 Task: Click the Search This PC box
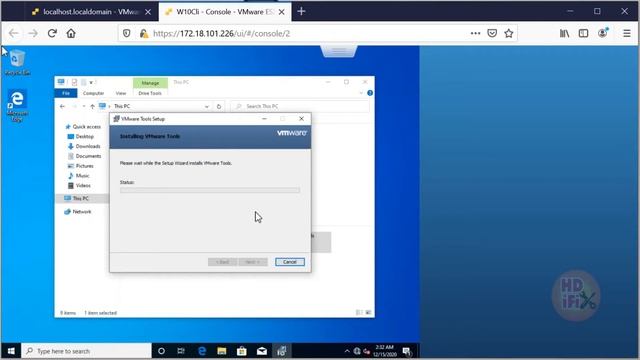coord(300,106)
